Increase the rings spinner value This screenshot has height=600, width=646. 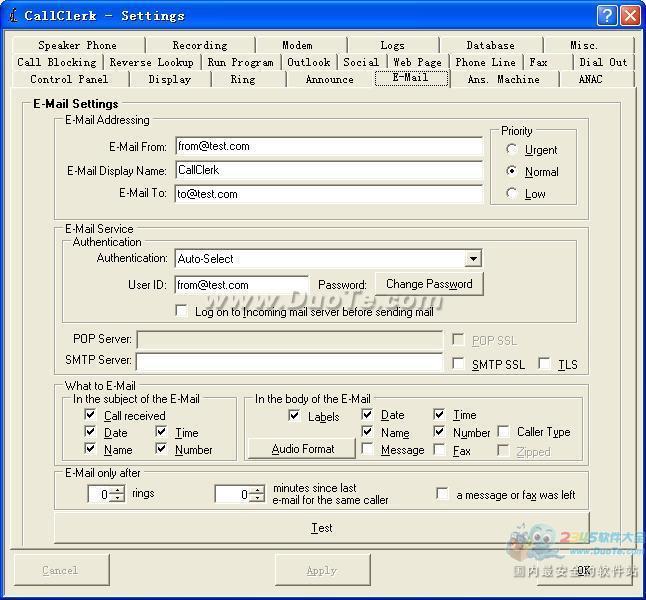pos(118,490)
